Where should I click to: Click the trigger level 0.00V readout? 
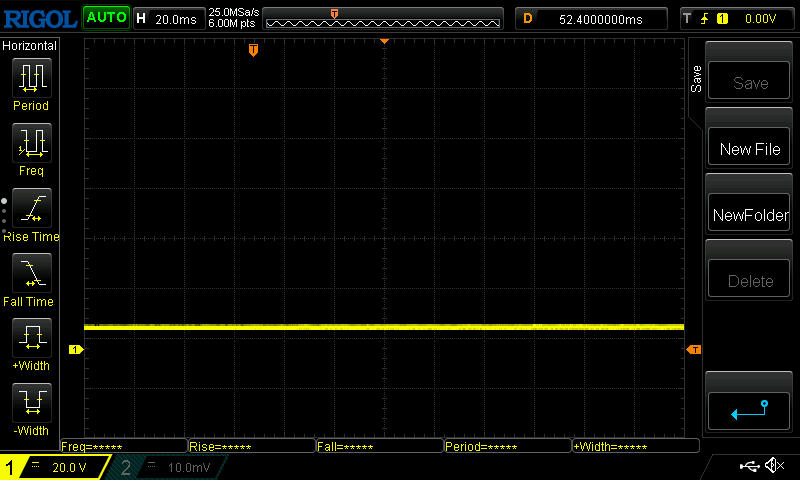pos(760,19)
